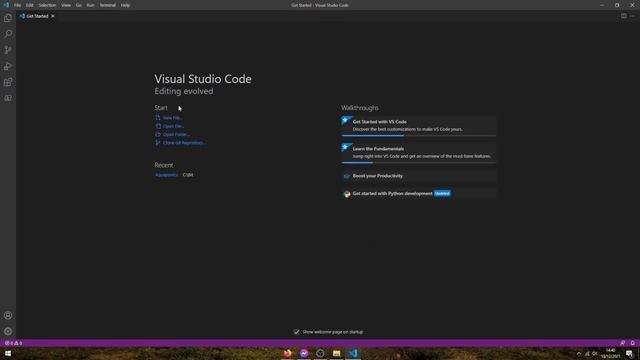Open the Search view in activity bar
This screenshot has height=360, width=640.
pyautogui.click(x=8, y=34)
